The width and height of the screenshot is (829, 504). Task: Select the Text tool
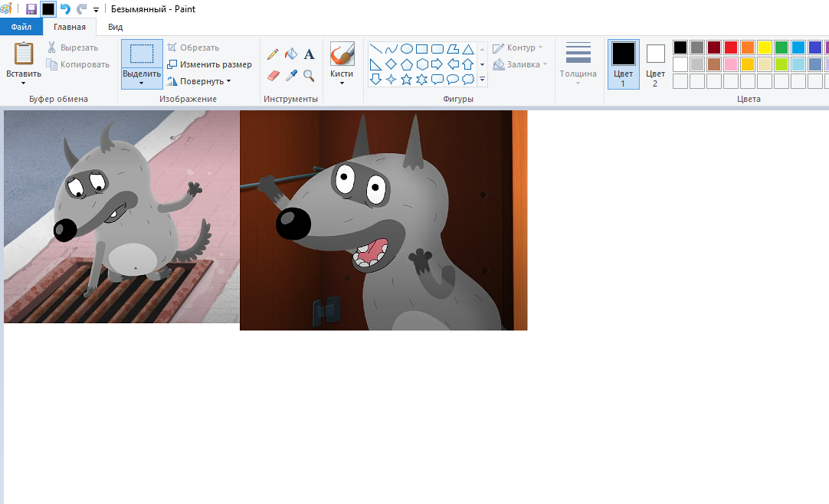click(x=310, y=54)
